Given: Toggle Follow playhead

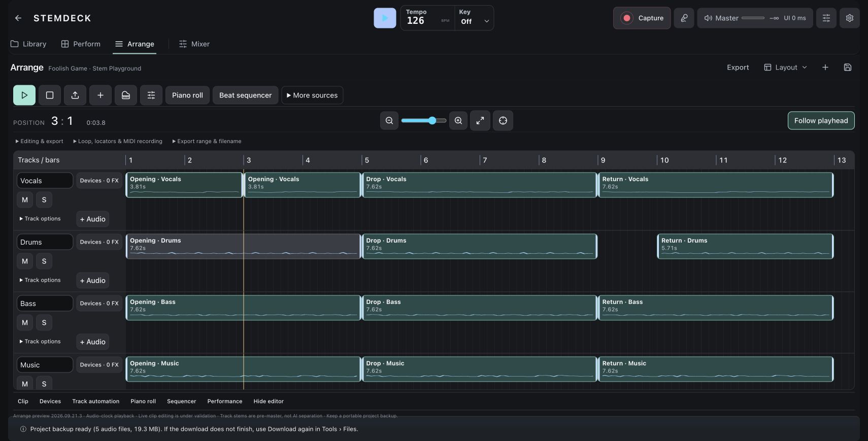Looking at the screenshot, I should tap(821, 121).
